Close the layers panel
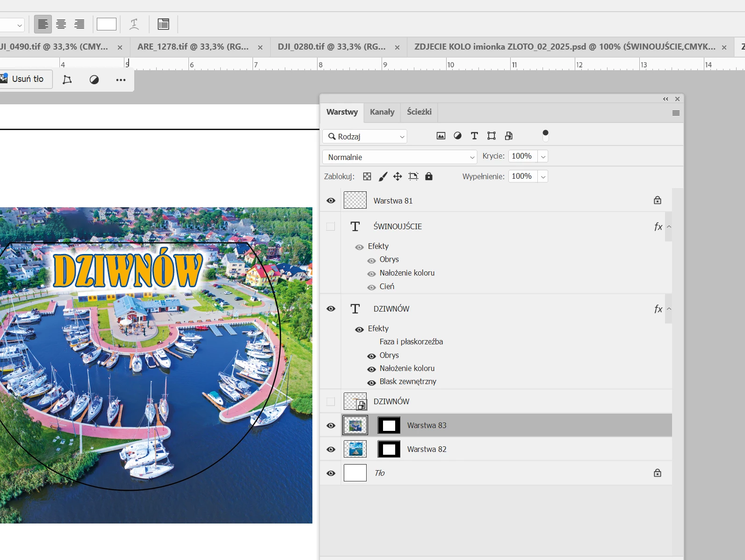Viewport: 745px width, 560px height. 677,99
